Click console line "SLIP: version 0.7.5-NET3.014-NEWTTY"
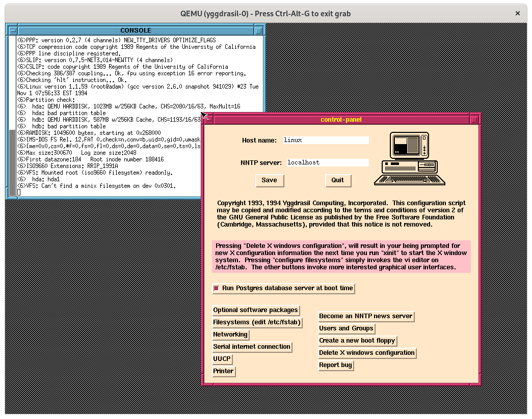This screenshot has width=532, height=419. 95,61
